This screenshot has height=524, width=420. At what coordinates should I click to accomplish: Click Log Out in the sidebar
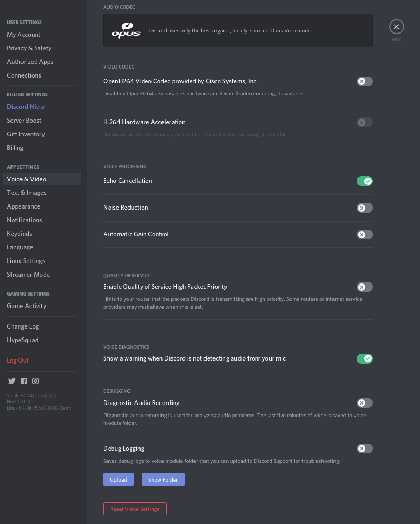point(18,361)
